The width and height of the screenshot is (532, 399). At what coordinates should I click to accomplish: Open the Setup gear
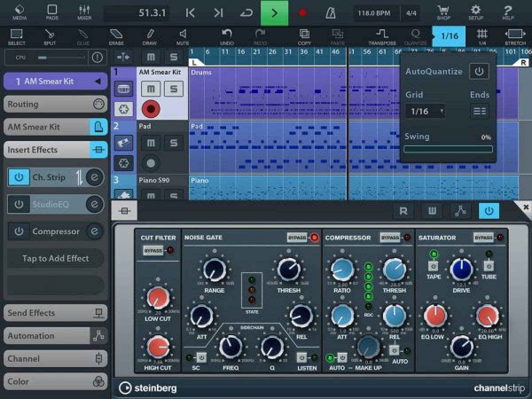(476, 12)
